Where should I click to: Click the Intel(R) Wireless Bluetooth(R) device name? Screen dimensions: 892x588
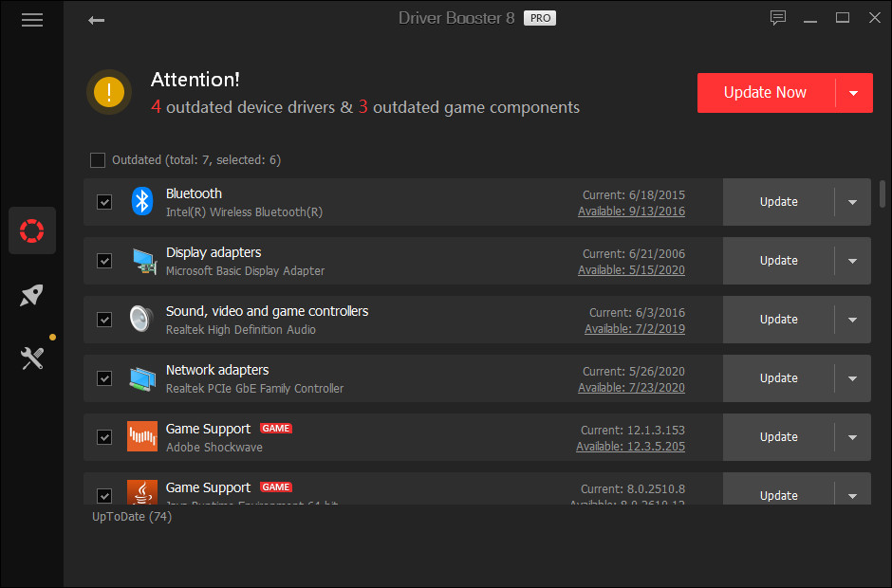pyautogui.click(x=244, y=212)
